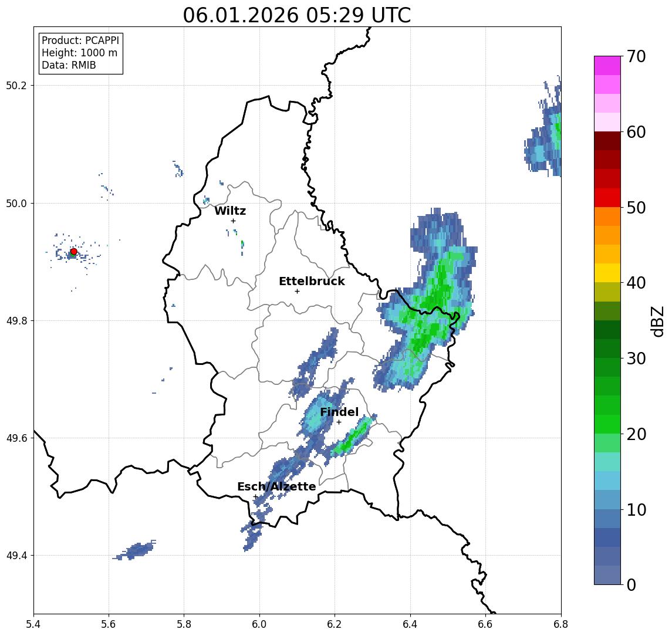The width and height of the screenshot is (672, 636).
Task: Click the latitude tick label 50.0
Action: pyautogui.click(x=16, y=203)
